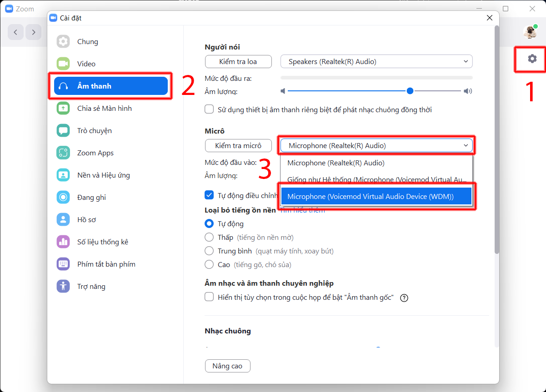Open the Zoom Apps icon

[63, 153]
